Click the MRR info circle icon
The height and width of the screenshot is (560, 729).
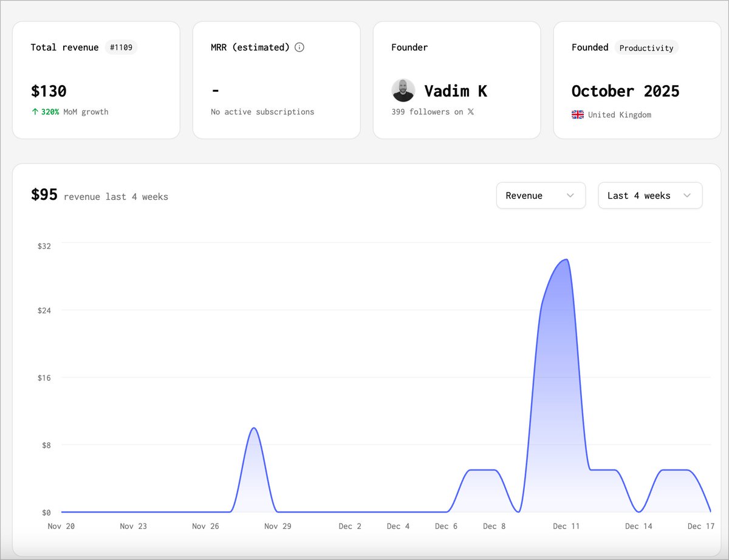tap(299, 47)
